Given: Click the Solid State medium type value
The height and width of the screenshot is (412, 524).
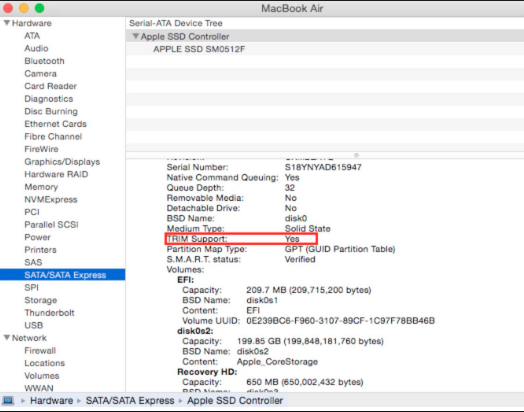Looking at the screenshot, I should (307, 229).
